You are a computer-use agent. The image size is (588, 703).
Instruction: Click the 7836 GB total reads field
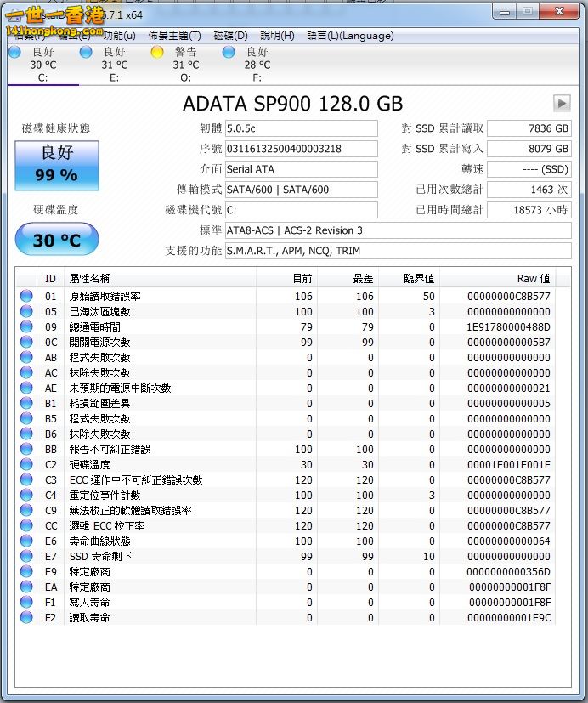pyautogui.click(x=529, y=128)
